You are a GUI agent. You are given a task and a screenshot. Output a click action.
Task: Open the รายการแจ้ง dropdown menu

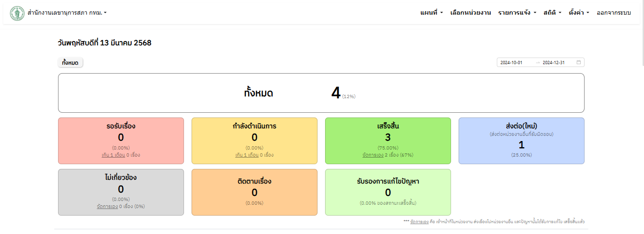click(x=518, y=13)
